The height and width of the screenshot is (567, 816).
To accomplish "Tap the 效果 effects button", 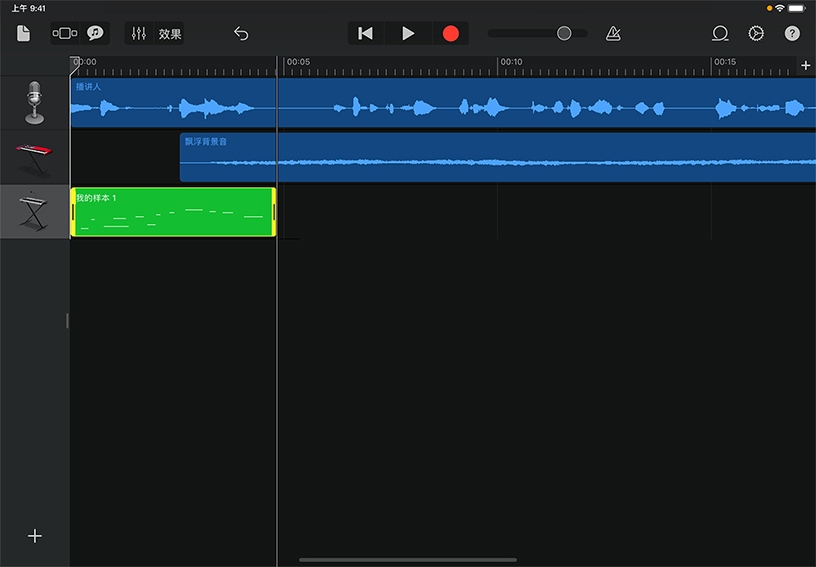I will click(x=170, y=34).
